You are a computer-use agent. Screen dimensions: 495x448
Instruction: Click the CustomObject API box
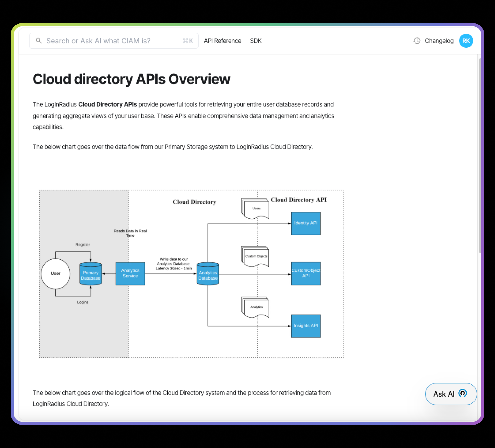pos(306,273)
